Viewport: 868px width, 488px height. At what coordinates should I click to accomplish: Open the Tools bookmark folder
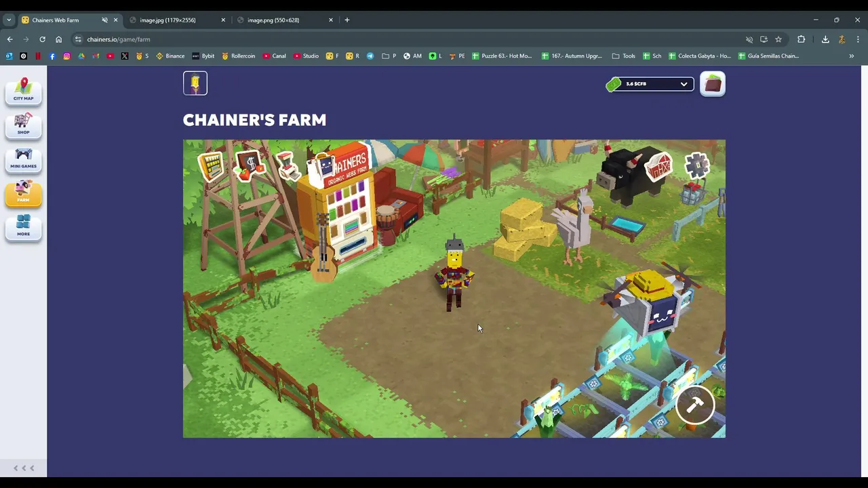pyautogui.click(x=624, y=56)
